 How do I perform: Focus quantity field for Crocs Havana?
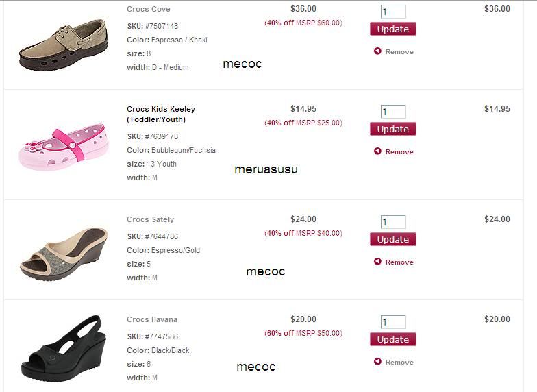click(x=393, y=322)
